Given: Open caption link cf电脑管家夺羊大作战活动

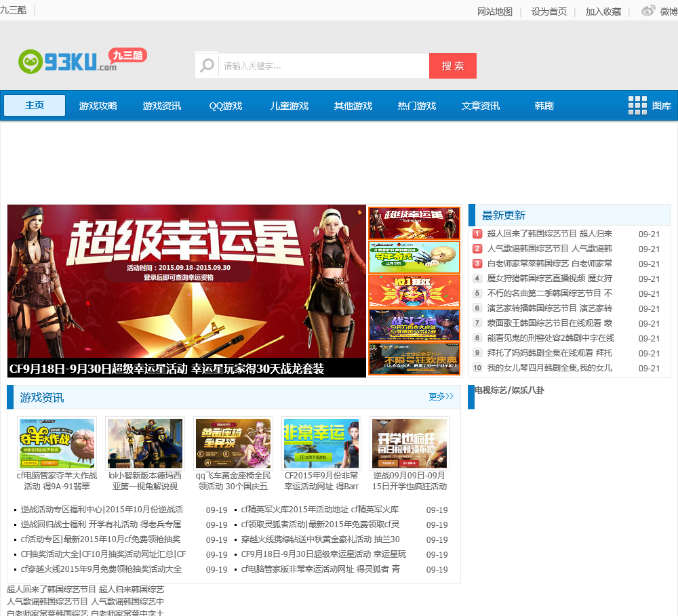Looking at the screenshot, I should pos(57,480).
